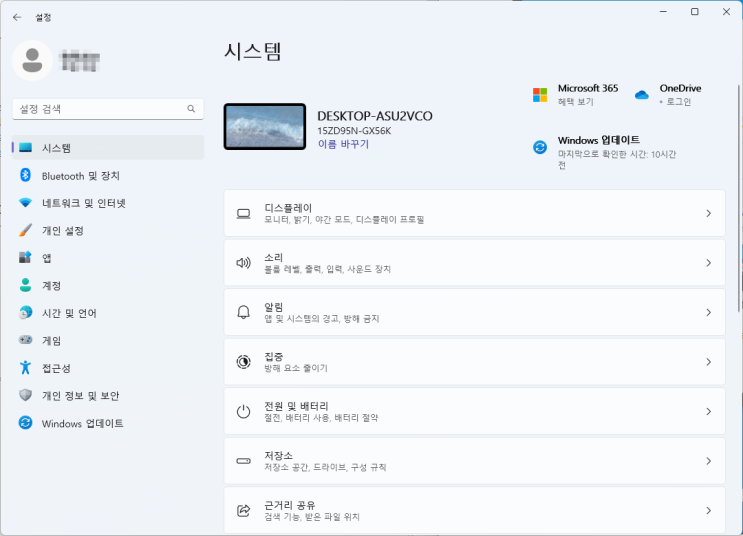Click the Wi-Fi icon next to 네트워크 및 인터넷

[x=26, y=203]
